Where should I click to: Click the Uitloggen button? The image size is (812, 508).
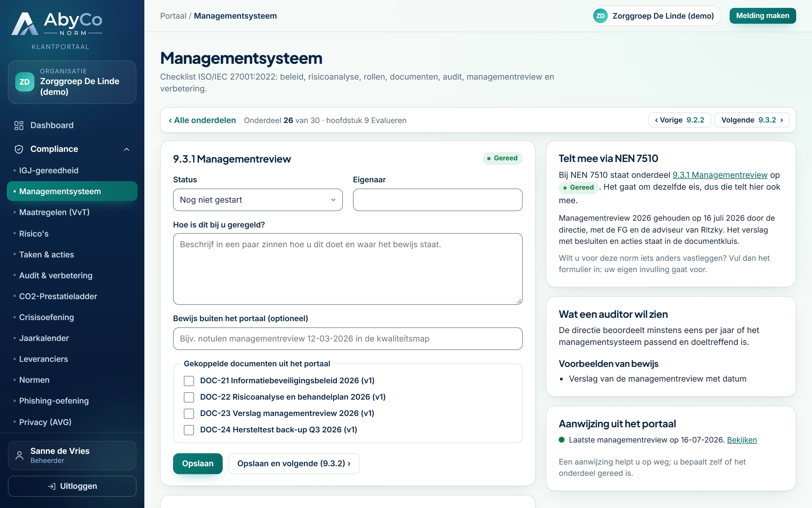(72, 486)
